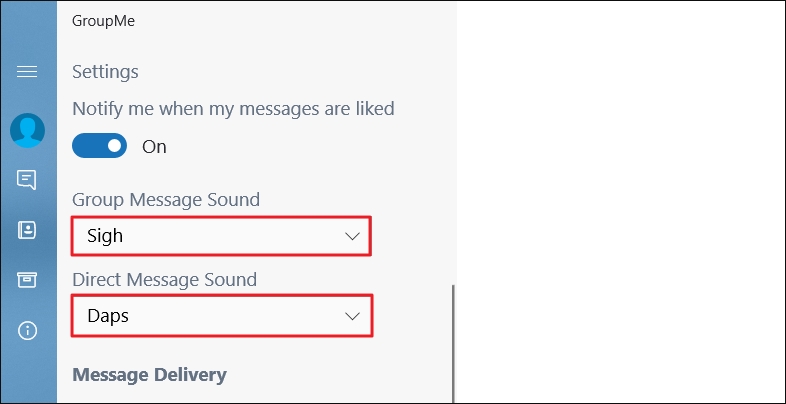Click the settings panel vertical scrollbar
The width and height of the screenshot is (786, 404).
tap(453, 340)
